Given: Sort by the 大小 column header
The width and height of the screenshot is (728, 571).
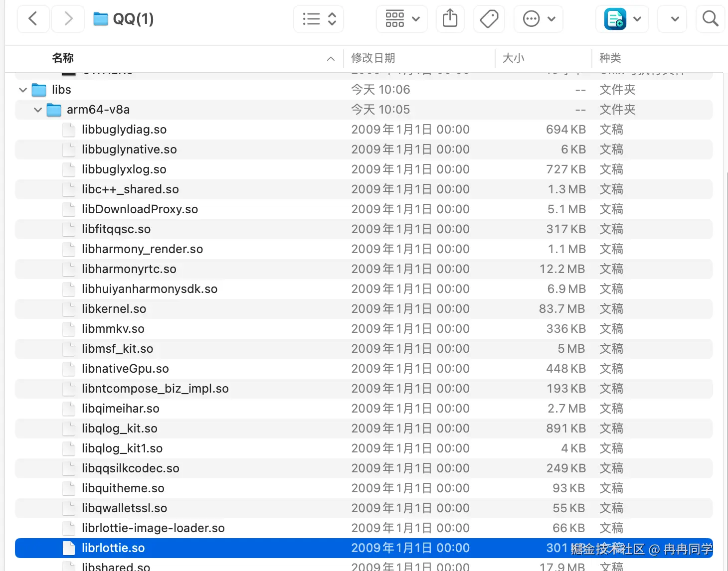Looking at the screenshot, I should pyautogui.click(x=513, y=58).
